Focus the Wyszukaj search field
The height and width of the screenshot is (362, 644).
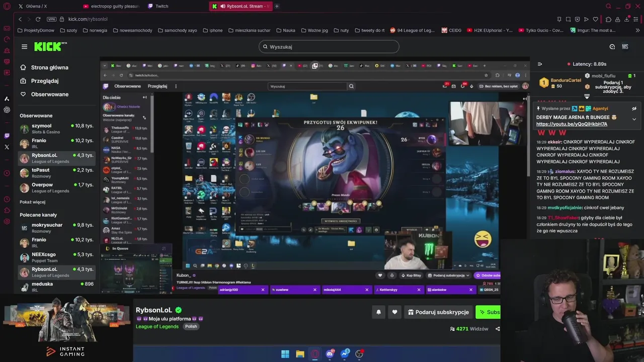pyautogui.click(x=329, y=47)
